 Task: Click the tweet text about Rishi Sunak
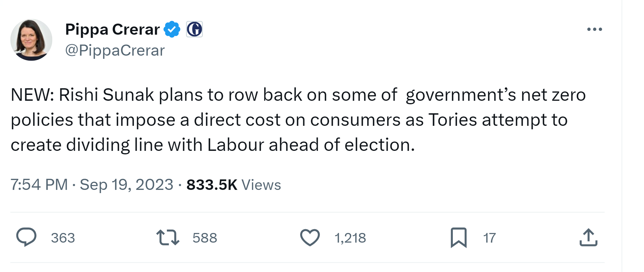click(291, 119)
